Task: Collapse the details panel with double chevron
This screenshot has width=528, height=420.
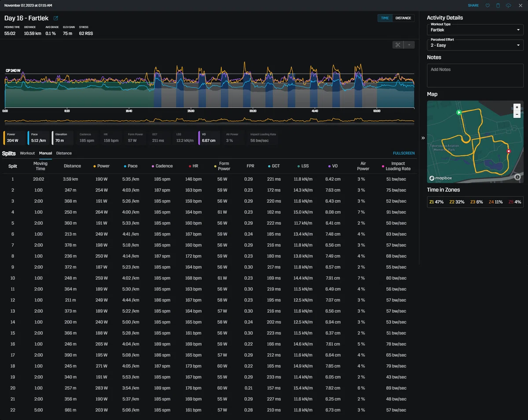Action: point(423,138)
